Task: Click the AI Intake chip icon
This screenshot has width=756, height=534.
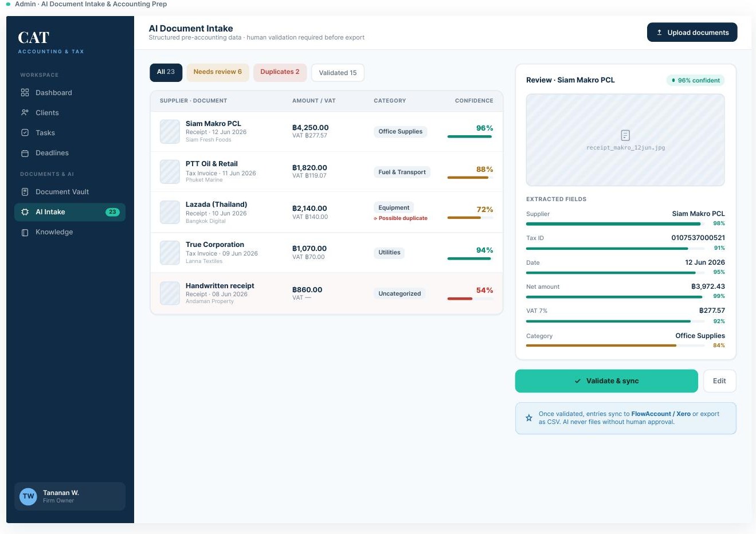Action: point(25,212)
